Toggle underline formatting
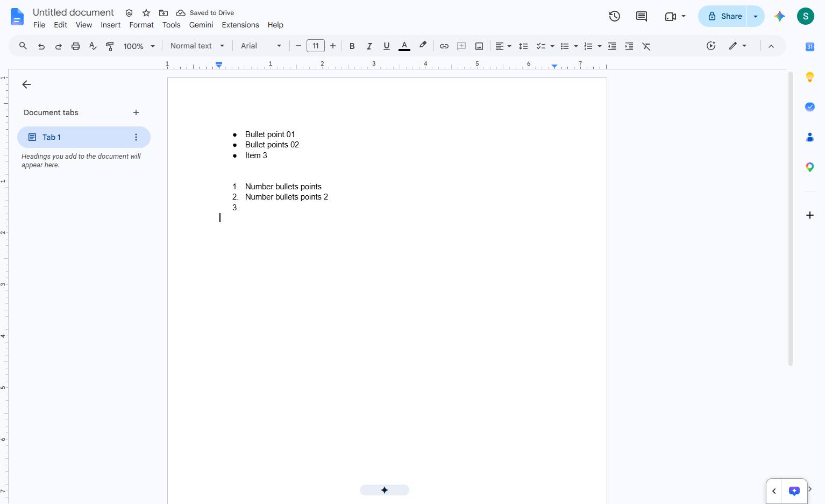The height and width of the screenshot is (504, 825). coord(386,46)
